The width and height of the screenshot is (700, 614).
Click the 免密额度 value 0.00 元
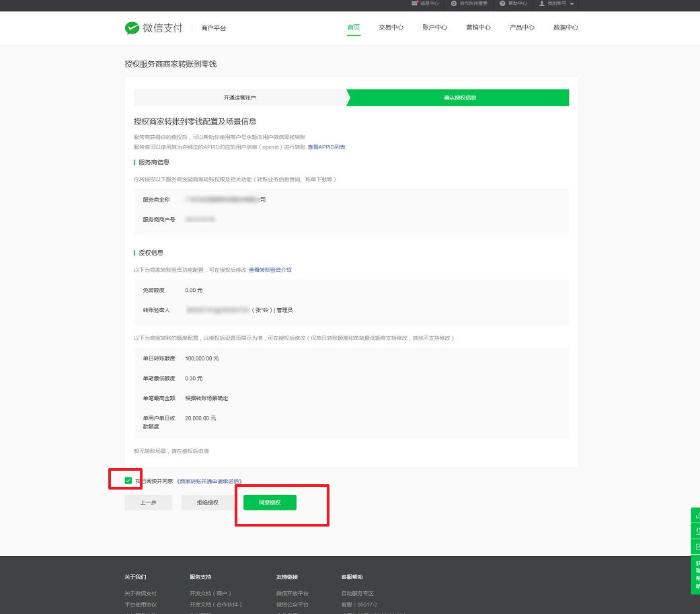coord(194,291)
